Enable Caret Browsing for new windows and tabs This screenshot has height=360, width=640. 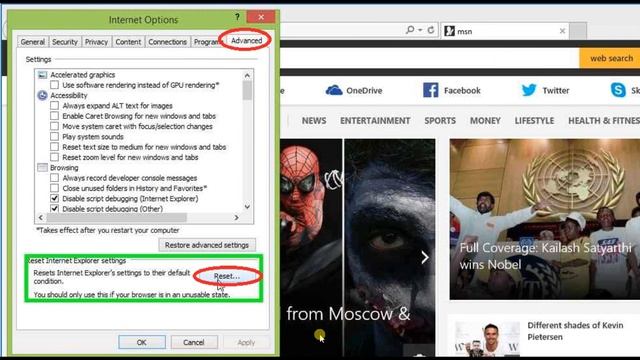pos(54,116)
